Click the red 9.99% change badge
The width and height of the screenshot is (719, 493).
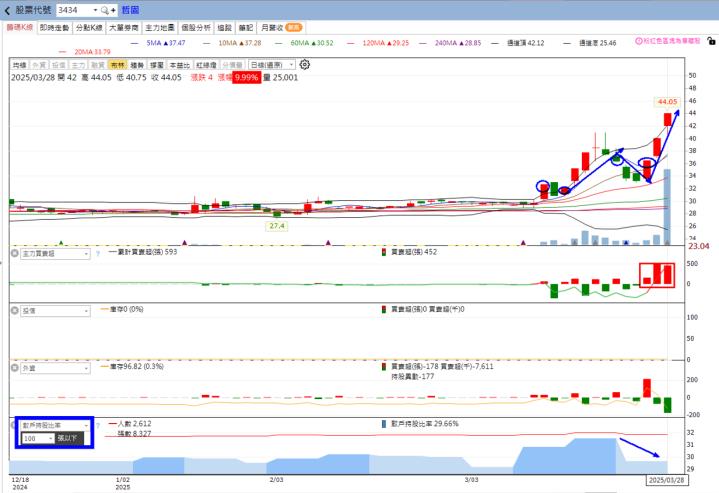pos(247,78)
